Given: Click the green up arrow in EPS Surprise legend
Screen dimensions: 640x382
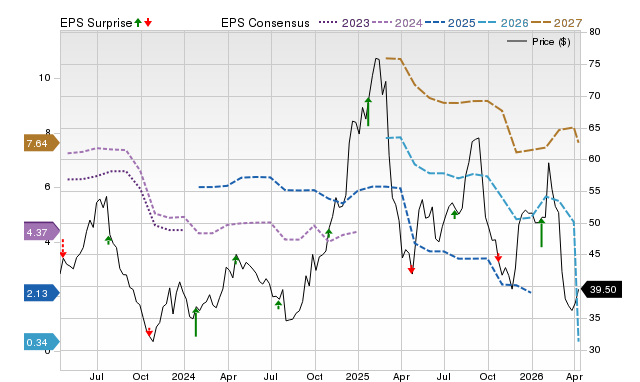Looking at the screenshot, I should click(138, 22).
